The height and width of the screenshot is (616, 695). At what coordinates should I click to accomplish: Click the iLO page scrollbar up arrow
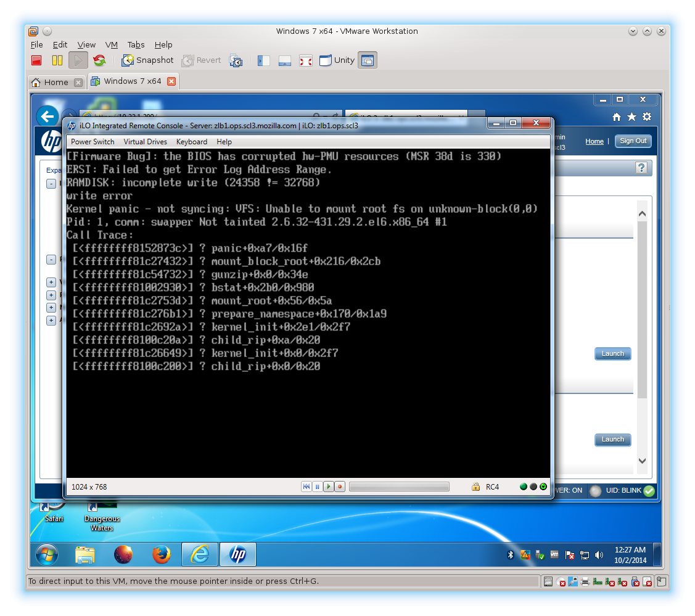(642, 214)
